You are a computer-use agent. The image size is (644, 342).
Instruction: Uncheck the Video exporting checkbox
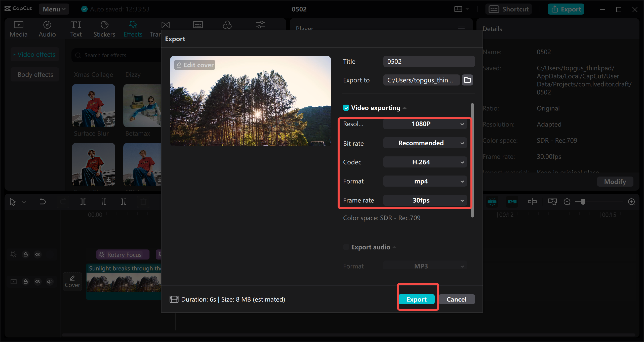pyautogui.click(x=346, y=108)
